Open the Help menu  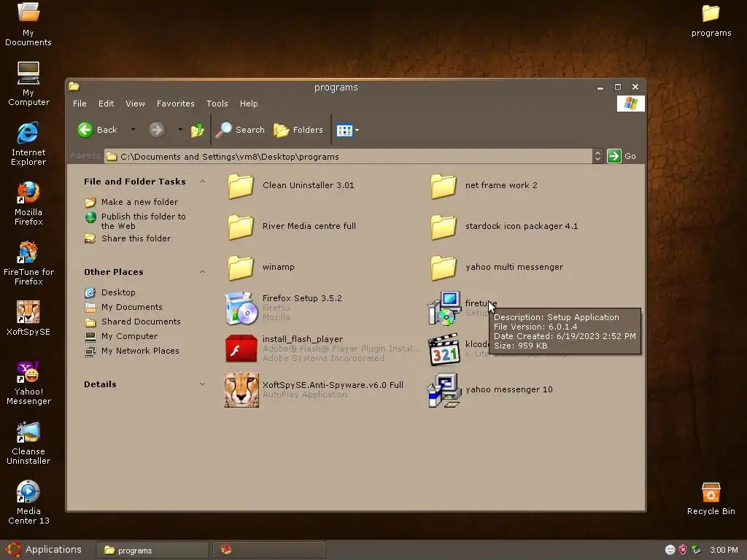[x=249, y=104]
